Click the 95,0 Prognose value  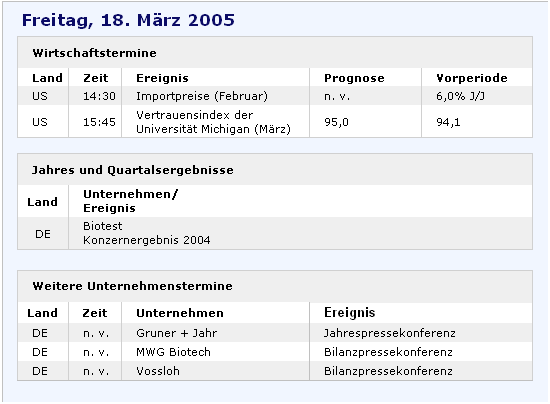(336, 122)
